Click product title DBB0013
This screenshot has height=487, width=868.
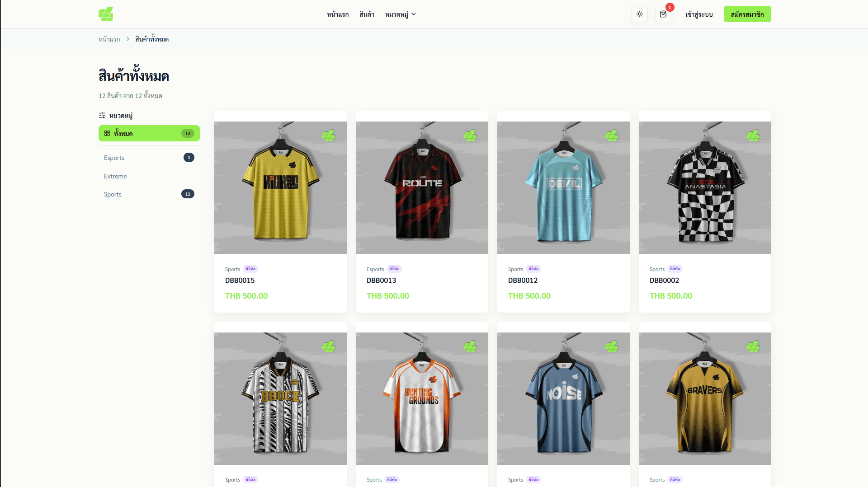[x=382, y=280]
